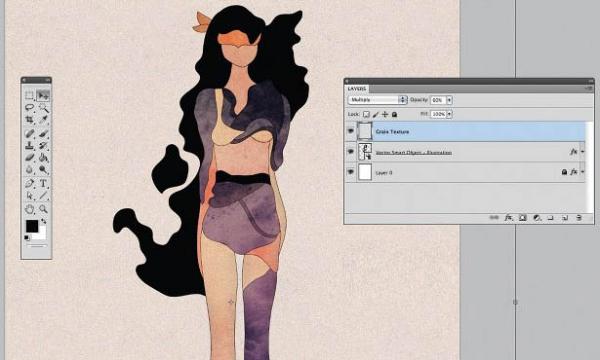The width and height of the screenshot is (600, 360).
Task: Hide the Vector Smart Object layer
Action: click(x=351, y=151)
